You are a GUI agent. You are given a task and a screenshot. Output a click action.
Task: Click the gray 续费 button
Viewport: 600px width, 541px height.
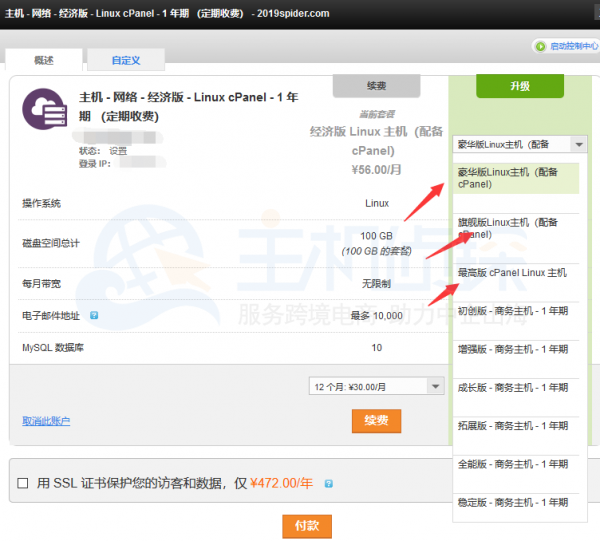click(376, 86)
